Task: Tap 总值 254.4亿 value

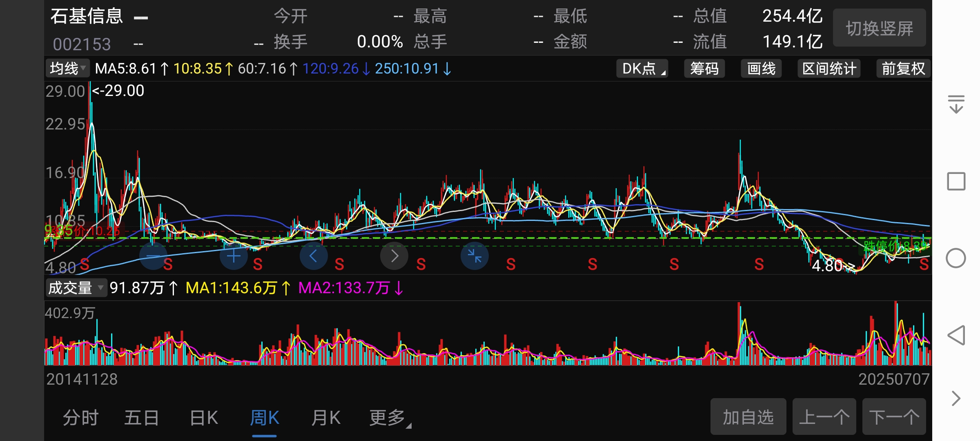Action: [x=792, y=16]
